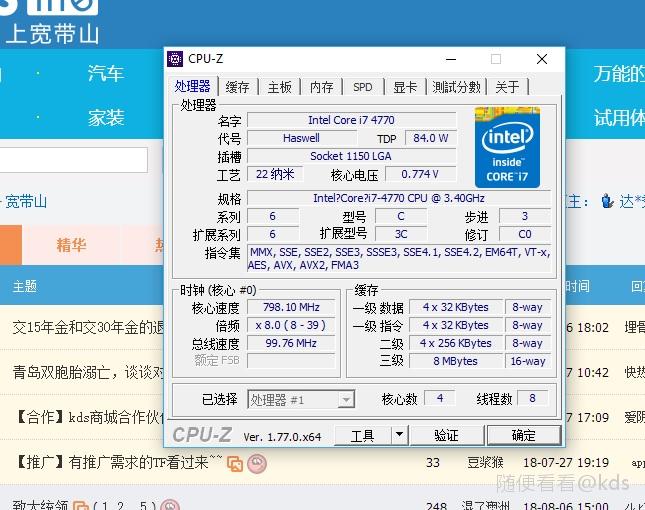Click the CPU-Z app icon in title bar
The image size is (645, 510).
175,59
